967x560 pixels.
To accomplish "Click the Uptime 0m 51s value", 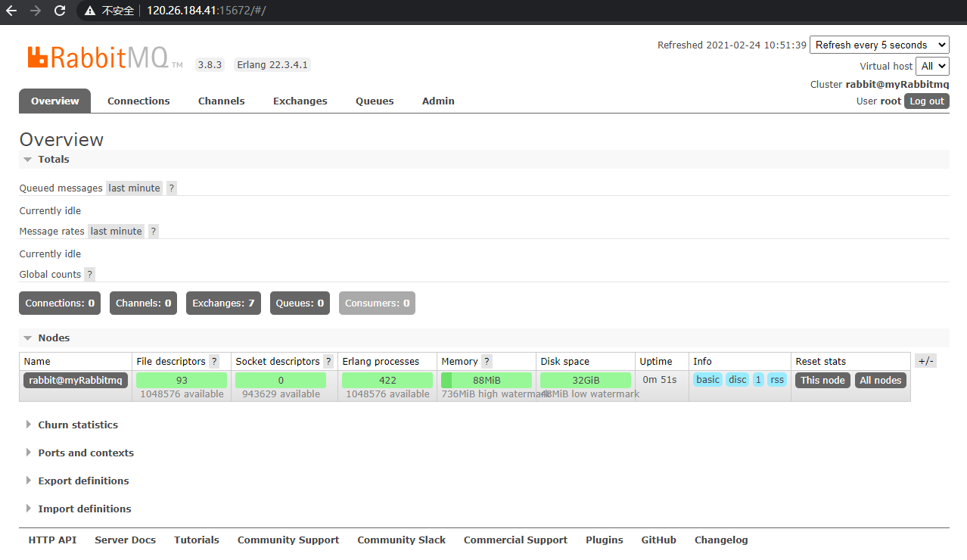I will [x=660, y=379].
